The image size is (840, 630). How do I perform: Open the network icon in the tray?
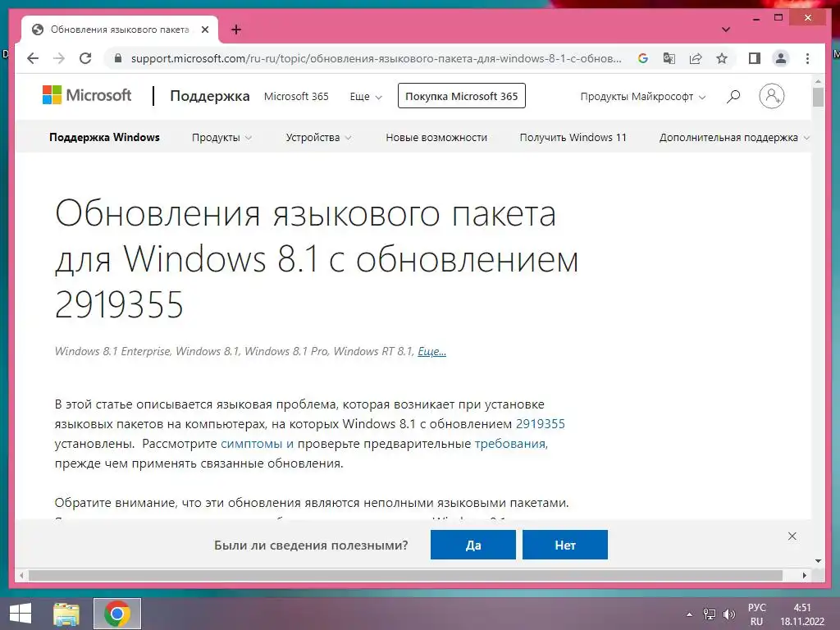point(710,614)
